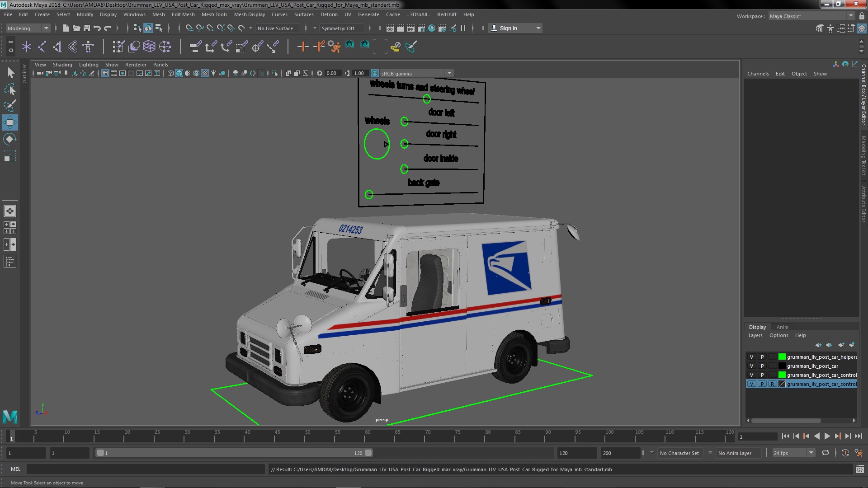This screenshot has height=488, width=868.
Task: Click the Open Scene folder icon
Action: [76, 28]
